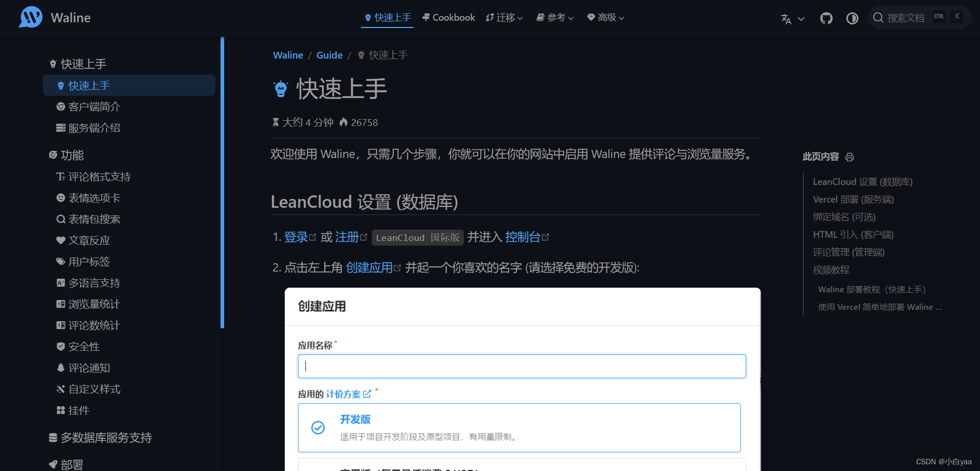The height and width of the screenshot is (471, 980).
Task: Click the magnifier icon in 搜索文档
Action: [879, 17]
